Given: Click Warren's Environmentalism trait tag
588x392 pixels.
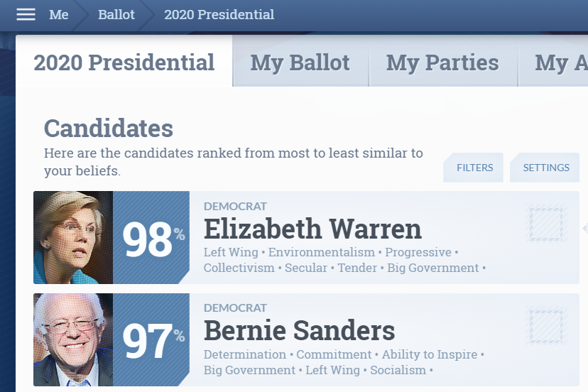Looking at the screenshot, I should coord(322,252).
